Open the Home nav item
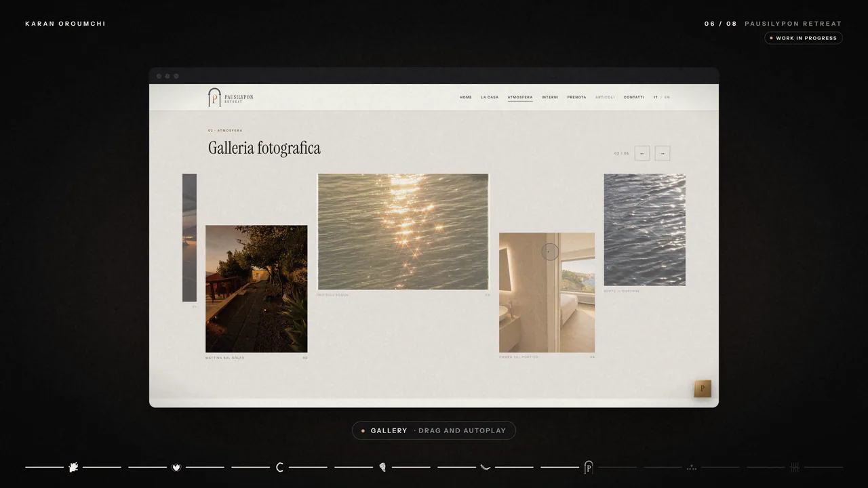The height and width of the screenshot is (488, 868). click(x=466, y=98)
